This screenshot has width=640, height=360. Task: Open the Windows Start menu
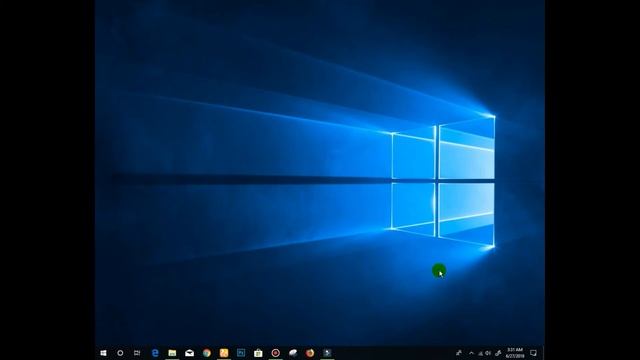[x=103, y=353]
